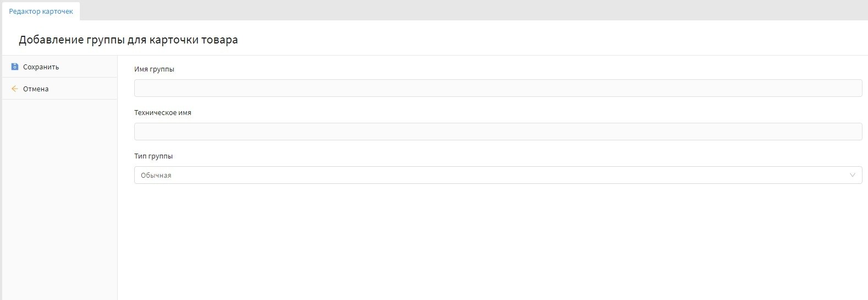Switch to the Редактор карточек tab

pyautogui.click(x=41, y=12)
